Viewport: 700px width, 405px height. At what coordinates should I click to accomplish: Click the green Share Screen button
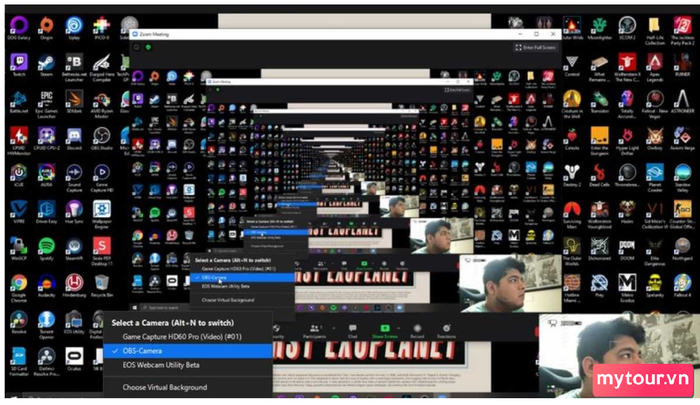pos(384,331)
